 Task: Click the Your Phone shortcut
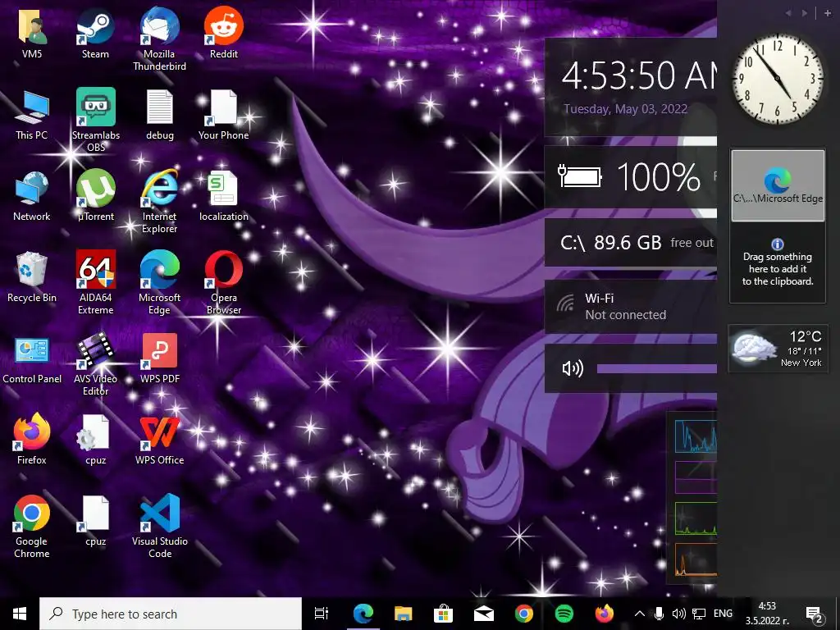223,115
